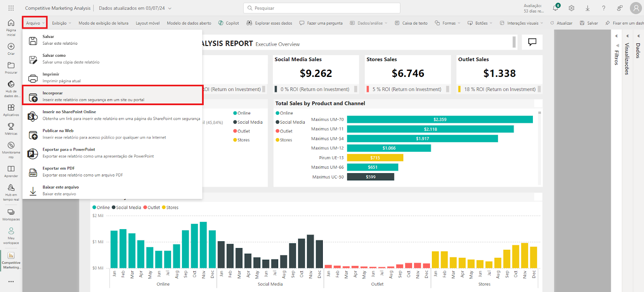Open Hub de dados in sidebar
Screen dimensions: 644x292
[11, 89]
